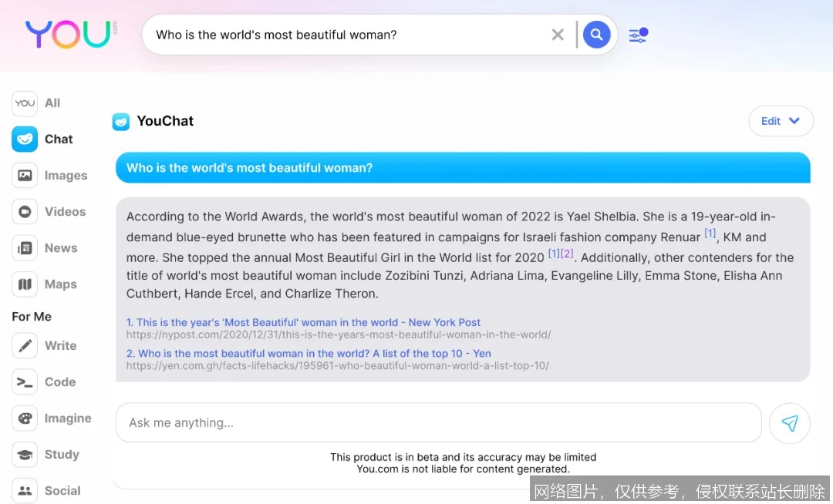Launch the Imagine palette icon

click(x=25, y=418)
